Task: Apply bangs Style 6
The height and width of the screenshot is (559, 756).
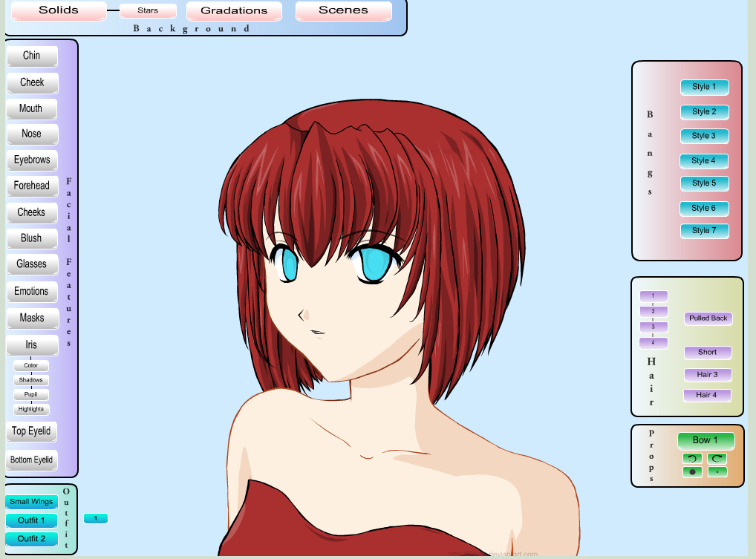Action: click(705, 209)
